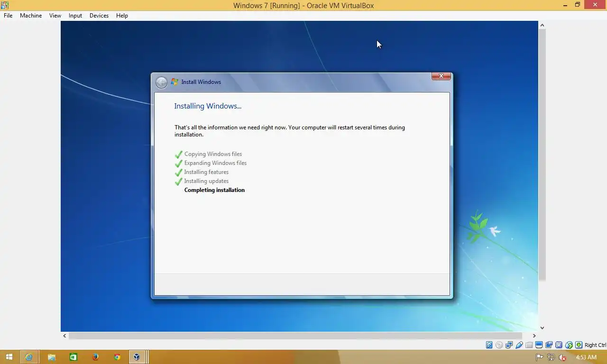Viewport: 607px width, 364px height.
Task: Click the VirtualBox title bar app icon
Action: point(5,5)
